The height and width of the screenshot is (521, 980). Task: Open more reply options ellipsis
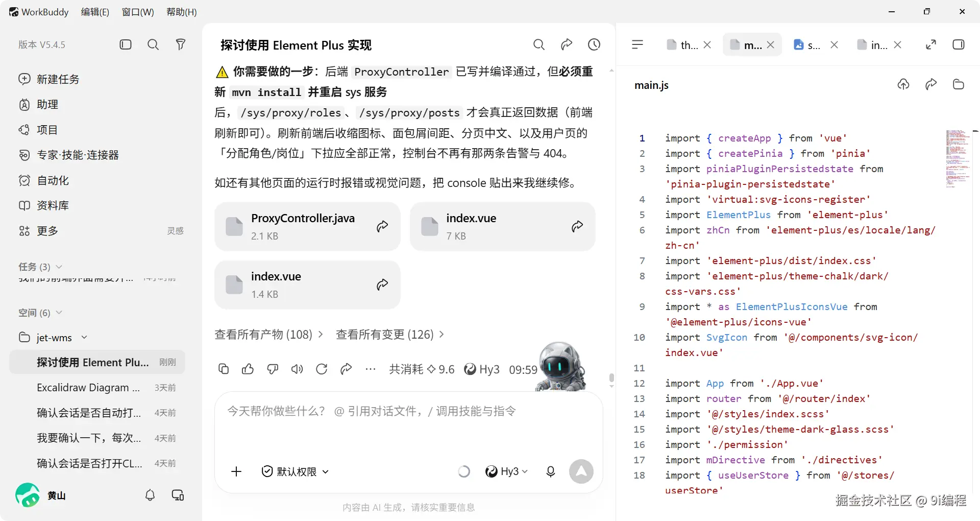tap(371, 369)
